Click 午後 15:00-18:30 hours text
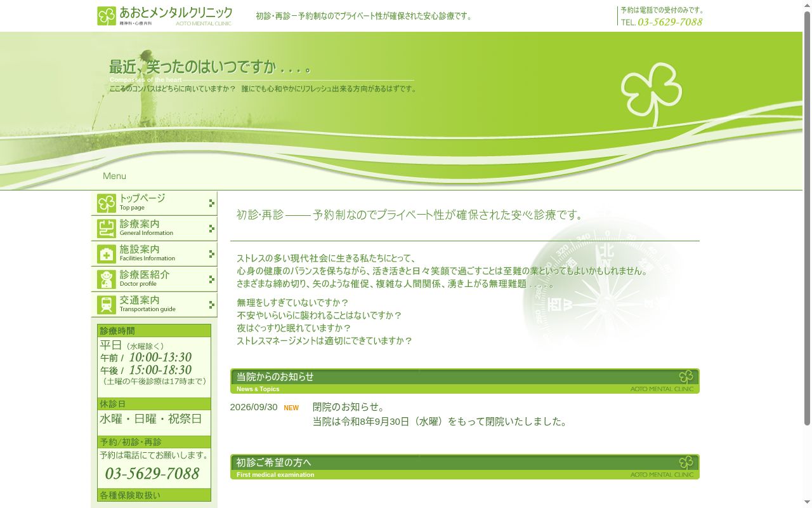The height and width of the screenshot is (508, 812). 146,370
